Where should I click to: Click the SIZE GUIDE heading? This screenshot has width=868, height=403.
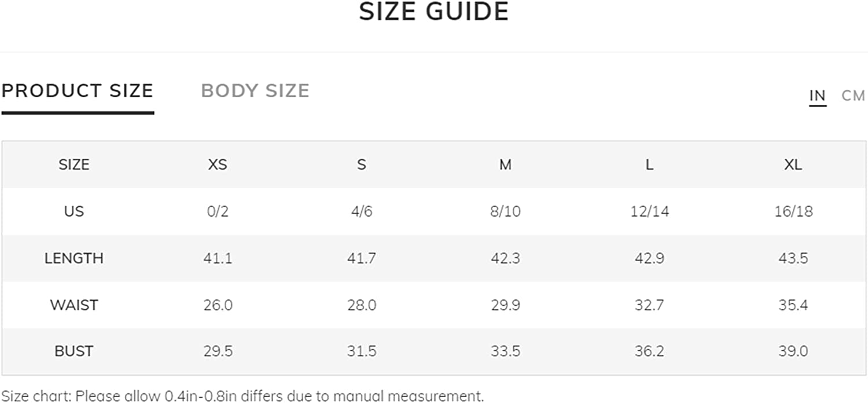[434, 12]
